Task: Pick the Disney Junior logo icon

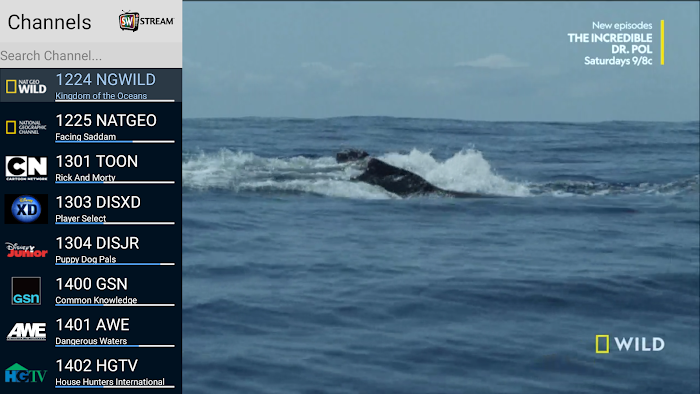Action: coord(26,250)
